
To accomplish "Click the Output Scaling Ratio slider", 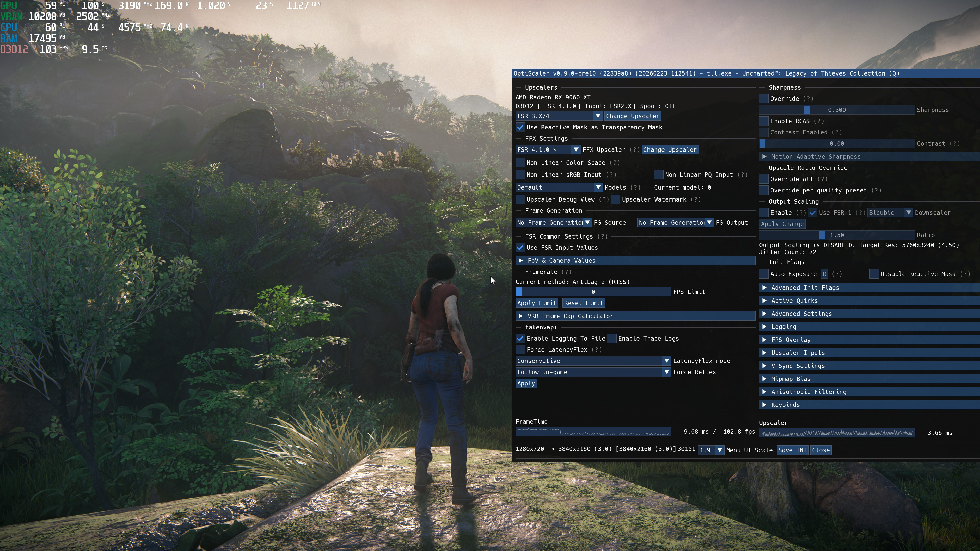I will click(837, 235).
